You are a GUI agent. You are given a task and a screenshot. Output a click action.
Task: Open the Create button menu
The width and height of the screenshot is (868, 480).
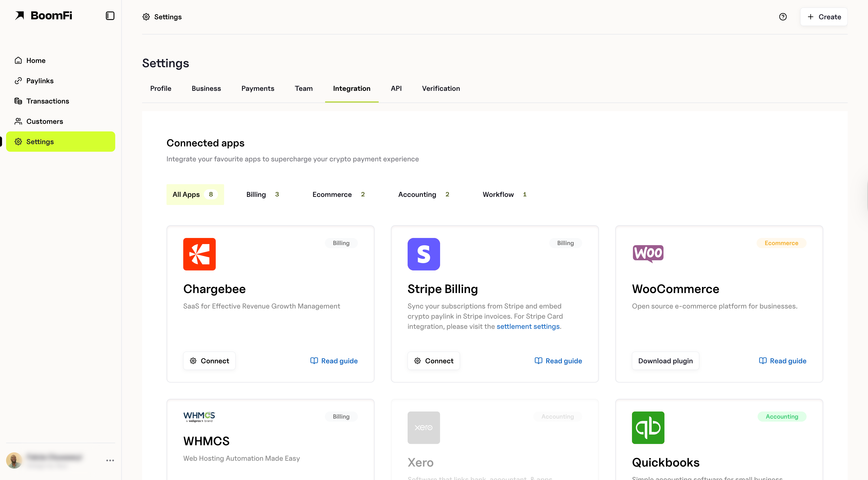[x=824, y=17]
